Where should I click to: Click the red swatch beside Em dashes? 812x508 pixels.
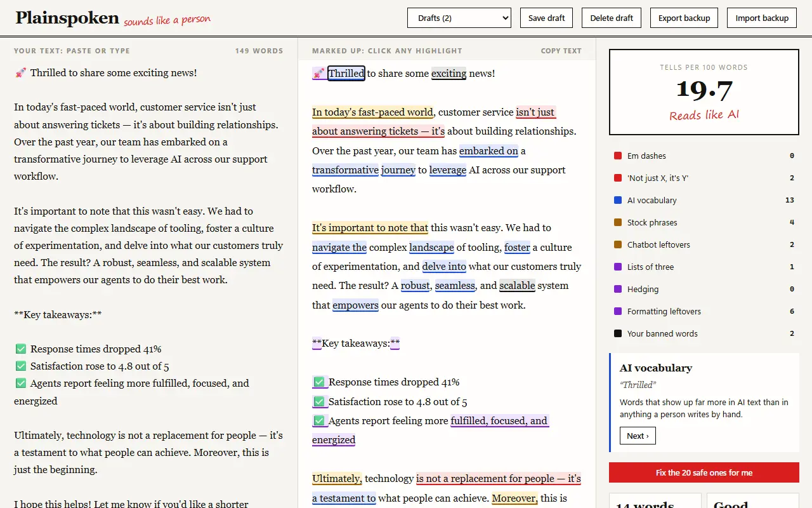click(x=618, y=156)
